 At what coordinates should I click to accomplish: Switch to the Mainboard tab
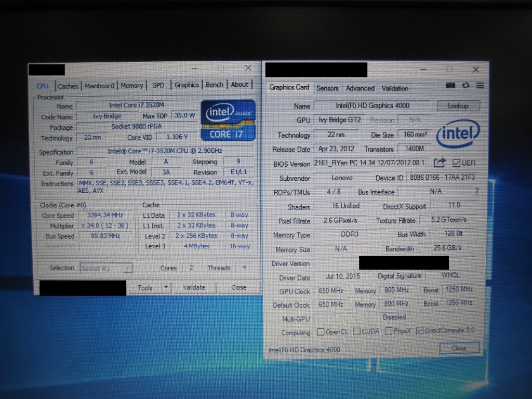tap(99, 86)
